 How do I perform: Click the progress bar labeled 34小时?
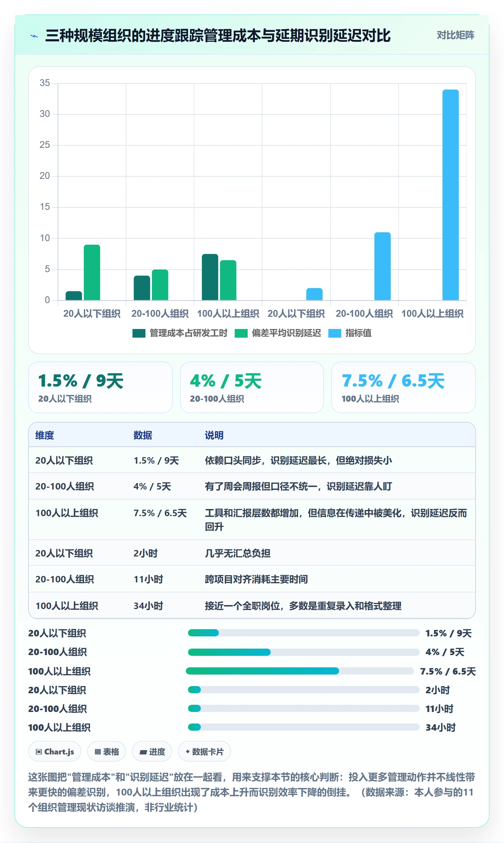pos(303,727)
